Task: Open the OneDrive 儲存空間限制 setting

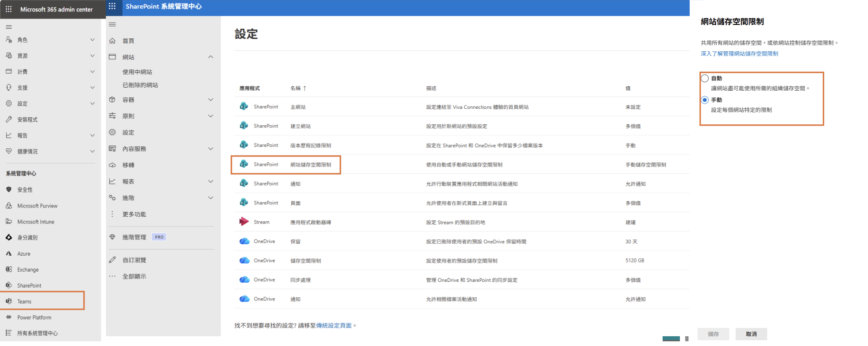Action: pyautogui.click(x=305, y=261)
